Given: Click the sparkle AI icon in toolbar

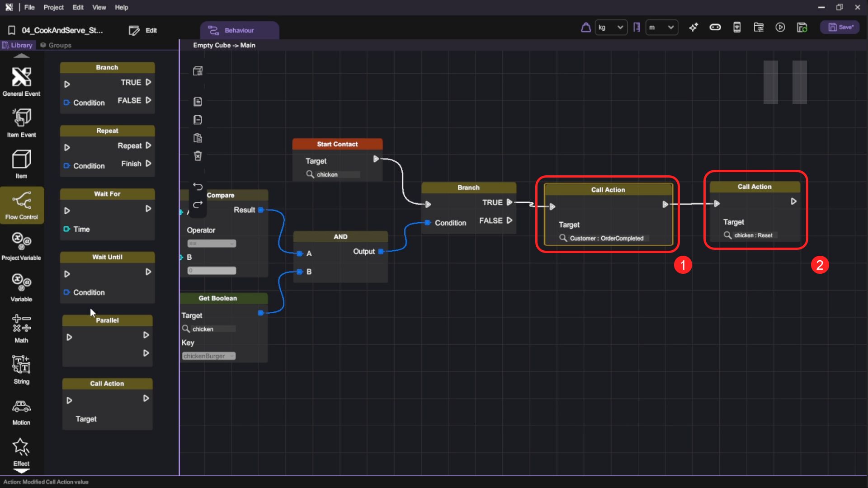Looking at the screenshot, I should 693,28.
